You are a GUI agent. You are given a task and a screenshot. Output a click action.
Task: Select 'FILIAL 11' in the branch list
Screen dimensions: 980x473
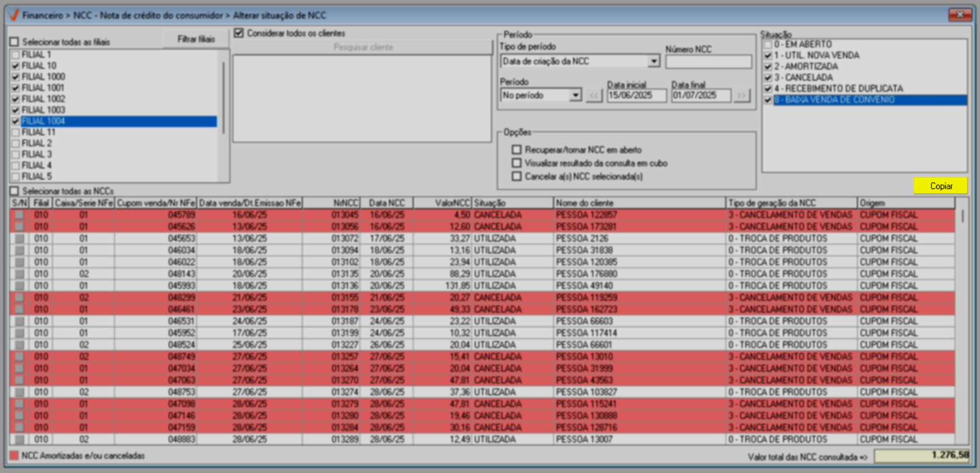38,132
